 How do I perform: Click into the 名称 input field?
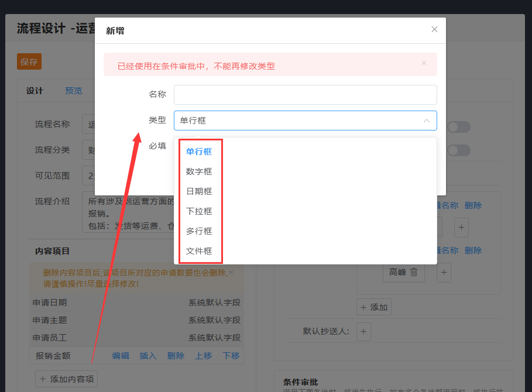point(305,95)
